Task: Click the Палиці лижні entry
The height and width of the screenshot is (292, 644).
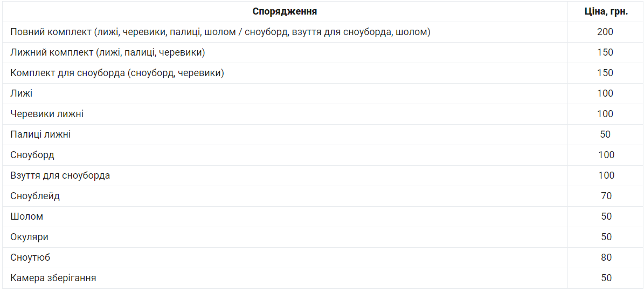Action: [40, 134]
